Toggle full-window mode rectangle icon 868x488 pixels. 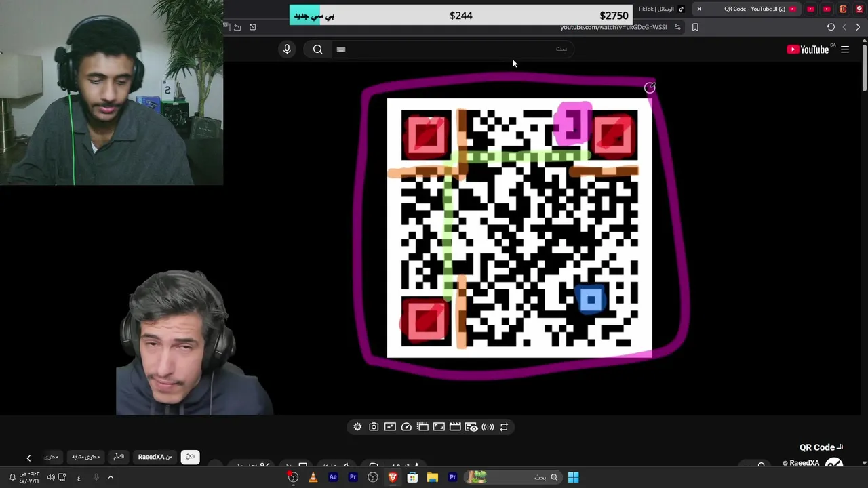pos(439,427)
